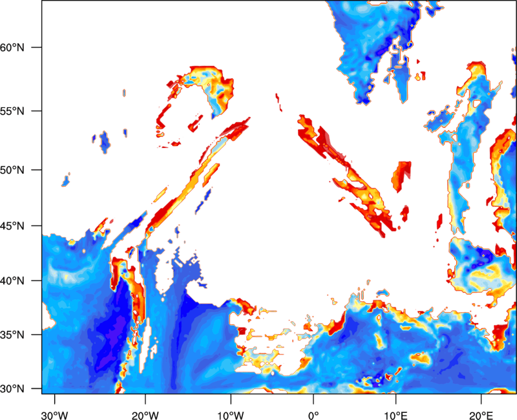This screenshot has width=517, height=420.
Task: Click the 10°E longitude label
Action: 396,415
